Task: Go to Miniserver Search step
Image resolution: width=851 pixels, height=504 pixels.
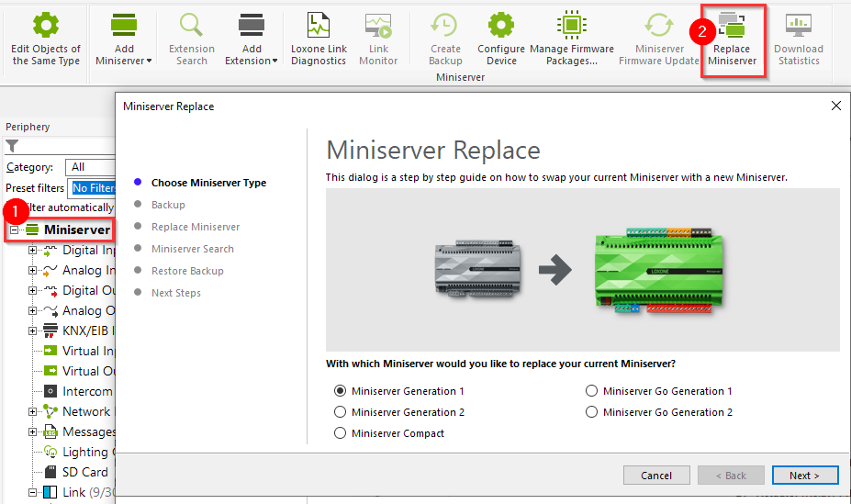Action: [193, 249]
